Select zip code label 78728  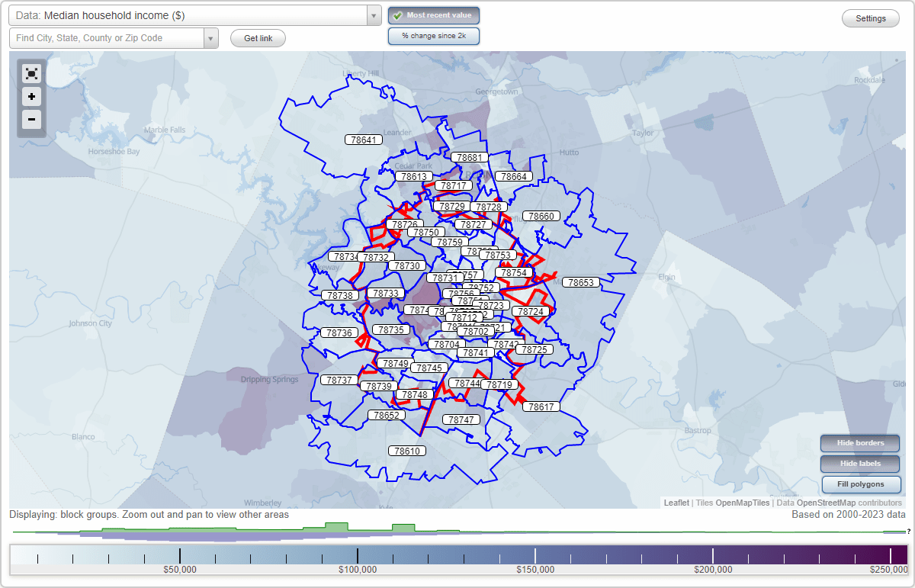coord(488,207)
